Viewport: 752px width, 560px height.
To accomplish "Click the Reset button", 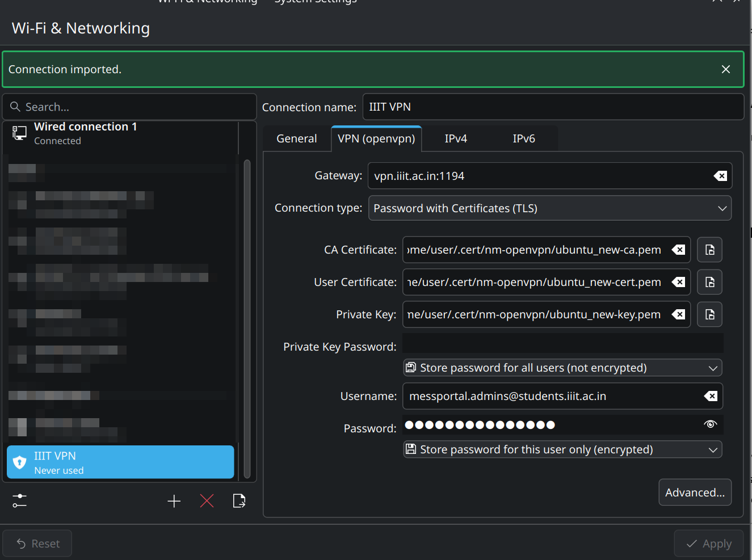I will pyautogui.click(x=37, y=544).
